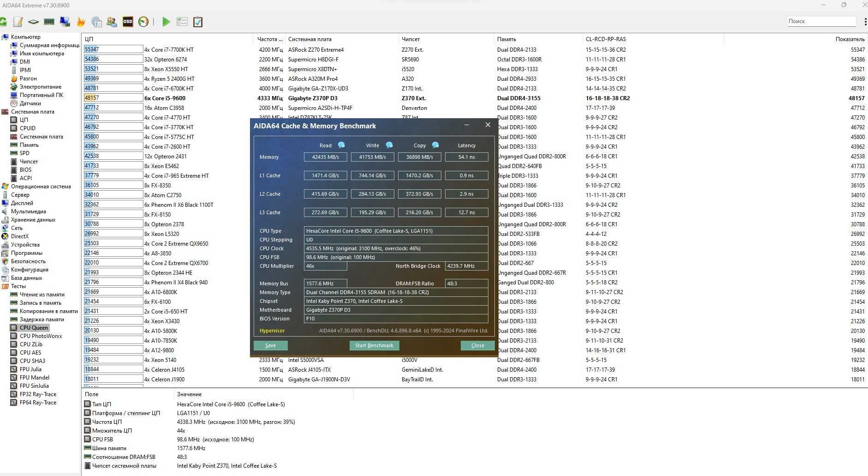Open Чтение из памяти test

click(42, 295)
